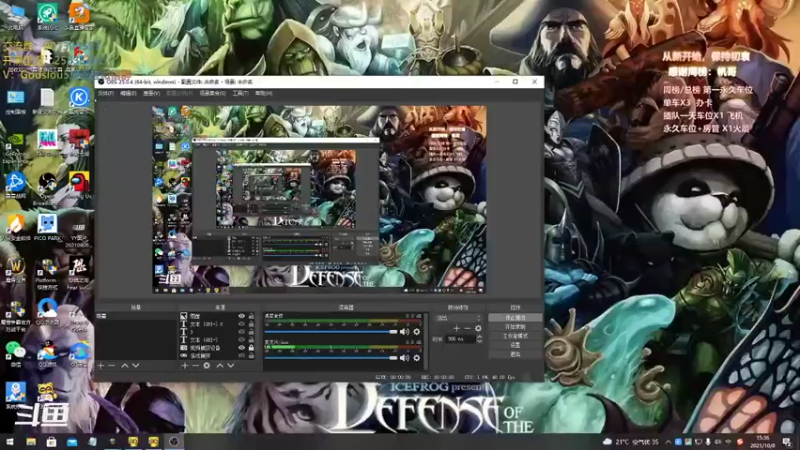Screen dimensions: 800x450
Task: Open source properties gear in Sources panel
Action: (207, 365)
